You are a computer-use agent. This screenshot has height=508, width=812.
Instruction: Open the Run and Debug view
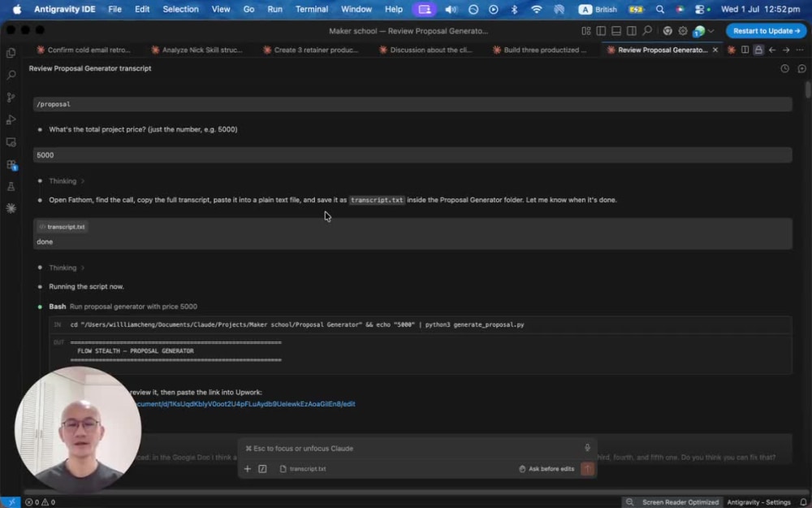click(11, 119)
